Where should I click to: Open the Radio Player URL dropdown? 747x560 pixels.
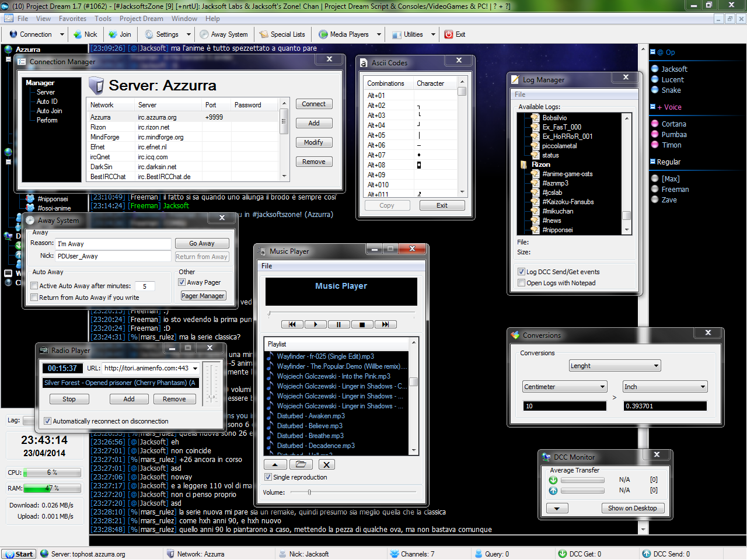point(195,369)
